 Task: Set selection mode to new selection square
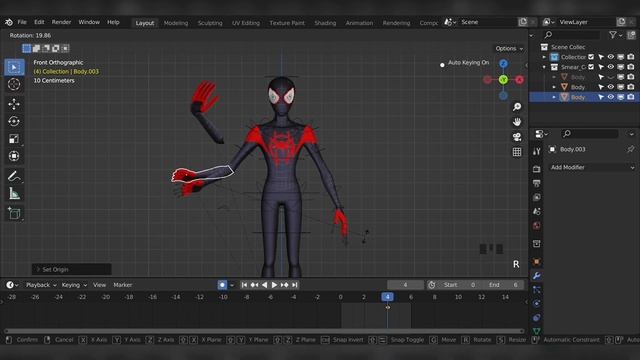[x=27, y=49]
